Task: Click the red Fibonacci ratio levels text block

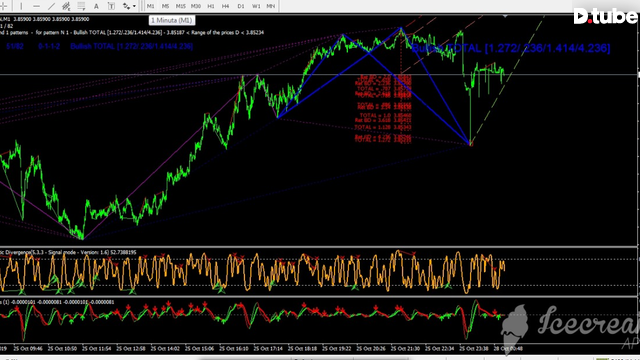Action: click(x=383, y=109)
